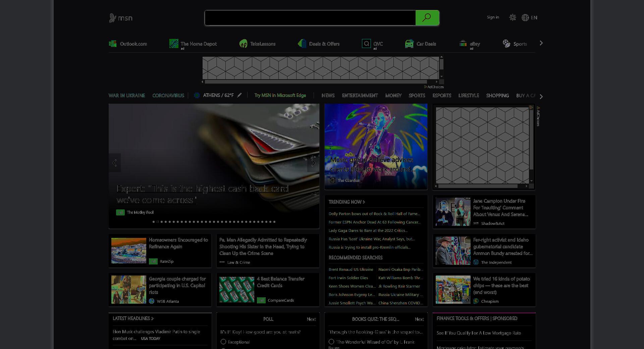
Task: Click Next in the Poll card
Action: point(311,319)
